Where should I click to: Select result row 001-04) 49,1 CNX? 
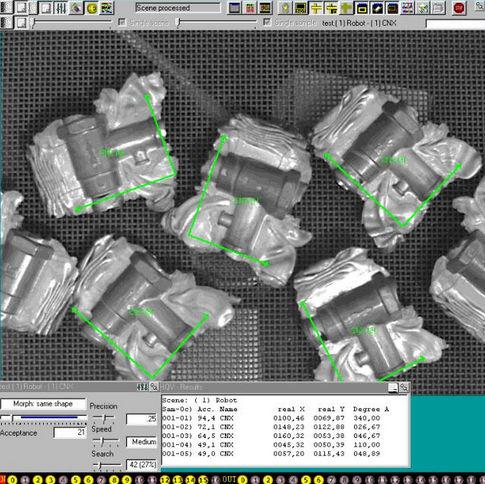click(271, 445)
